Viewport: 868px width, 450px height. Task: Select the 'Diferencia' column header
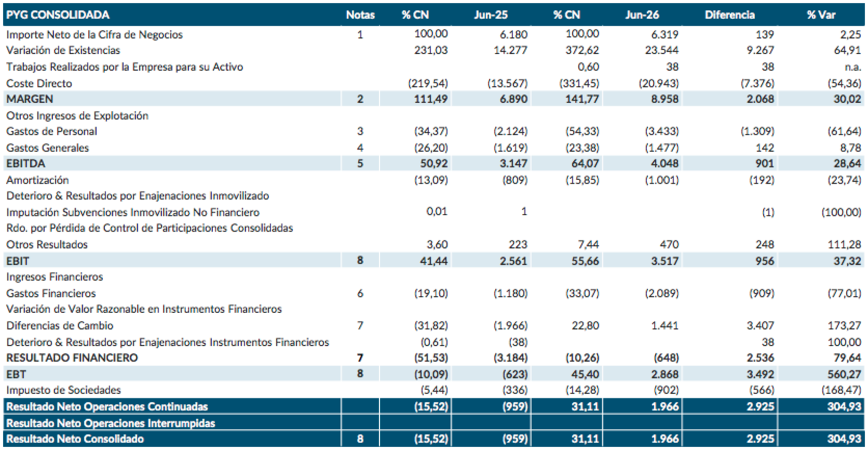[x=730, y=15]
